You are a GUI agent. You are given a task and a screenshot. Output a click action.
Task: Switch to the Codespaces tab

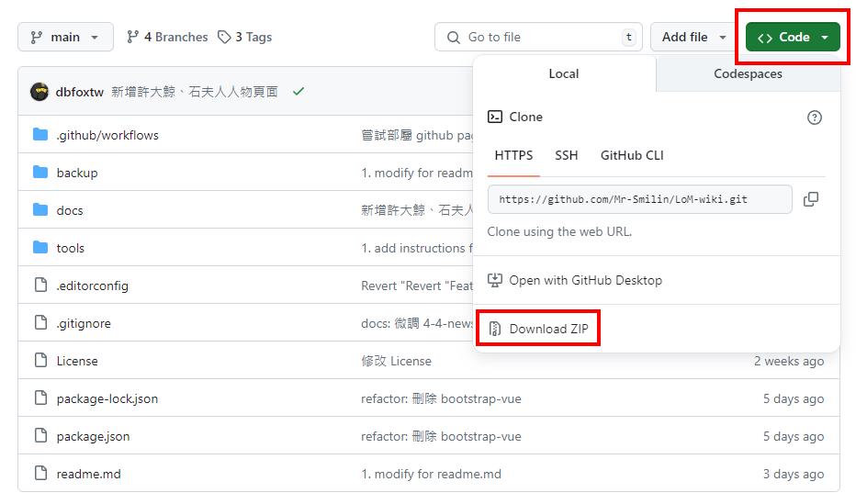coord(748,74)
